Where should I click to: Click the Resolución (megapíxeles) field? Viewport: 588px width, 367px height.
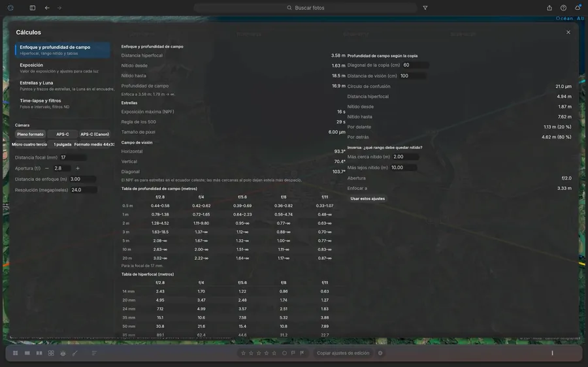(x=84, y=190)
